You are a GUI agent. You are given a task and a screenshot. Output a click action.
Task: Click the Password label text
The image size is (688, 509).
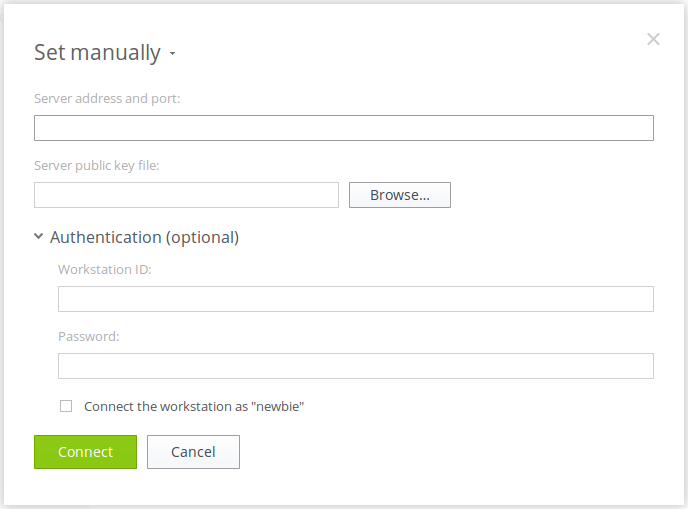click(x=89, y=337)
